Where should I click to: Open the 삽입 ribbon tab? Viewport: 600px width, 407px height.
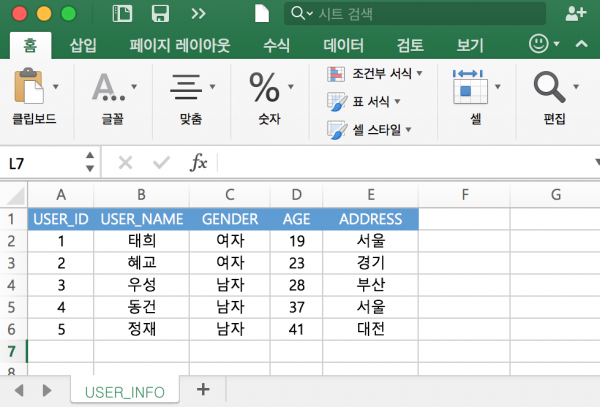(83, 46)
